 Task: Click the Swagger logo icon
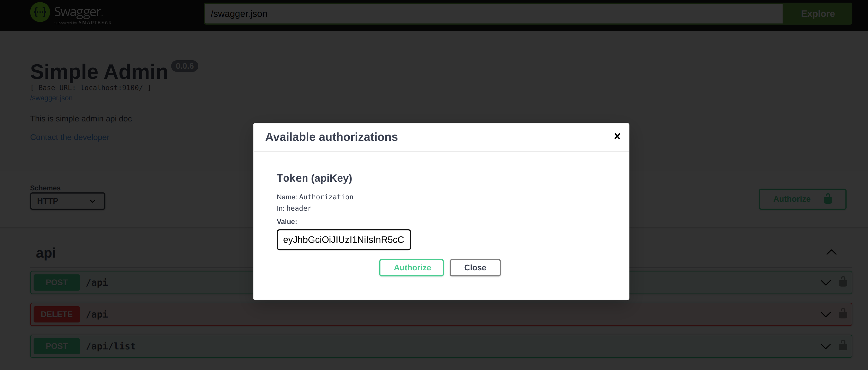[40, 12]
